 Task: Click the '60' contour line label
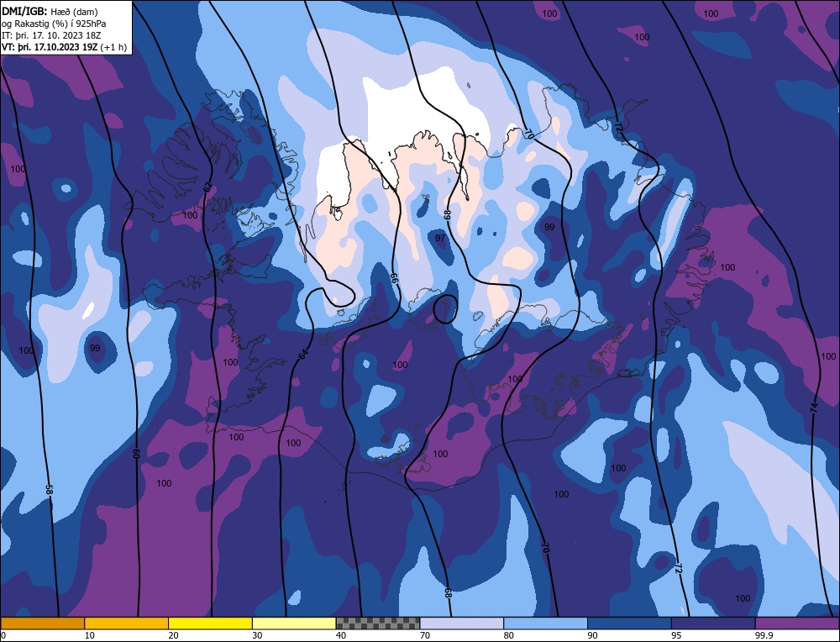coord(136,454)
